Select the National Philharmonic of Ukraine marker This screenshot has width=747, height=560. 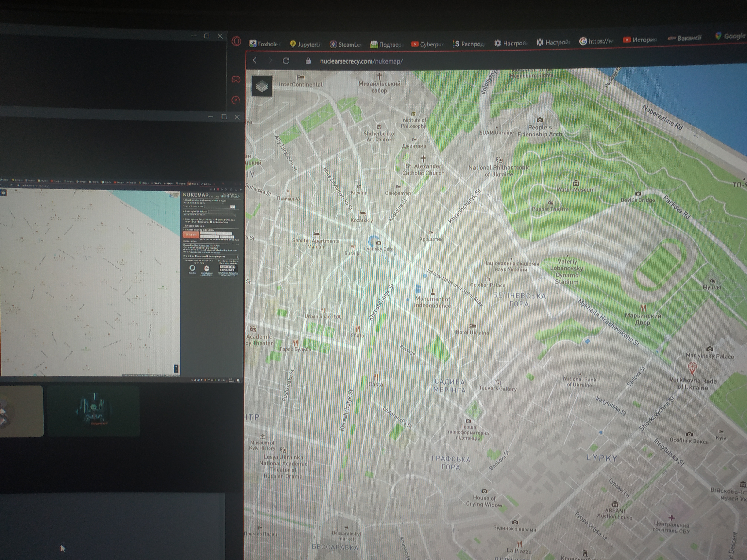point(499,160)
